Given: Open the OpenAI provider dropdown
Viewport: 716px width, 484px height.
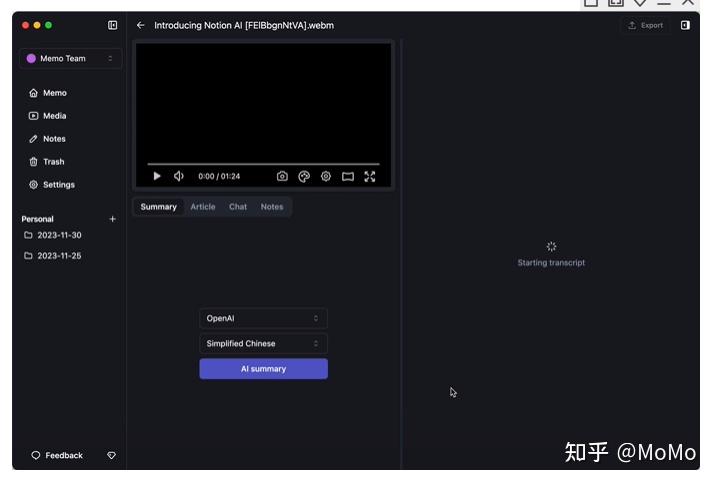Looking at the screenshot, I should click(x=263, y=318).
